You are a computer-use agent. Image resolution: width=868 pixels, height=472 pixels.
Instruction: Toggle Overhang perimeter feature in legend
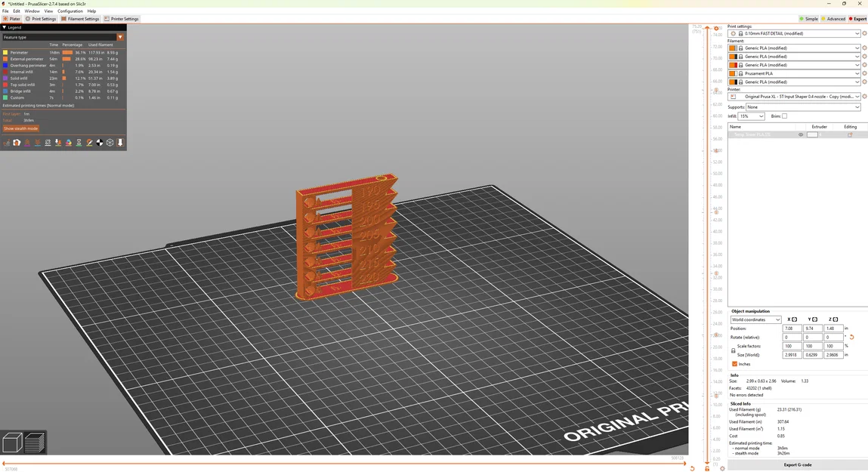[x=28, y=65]
